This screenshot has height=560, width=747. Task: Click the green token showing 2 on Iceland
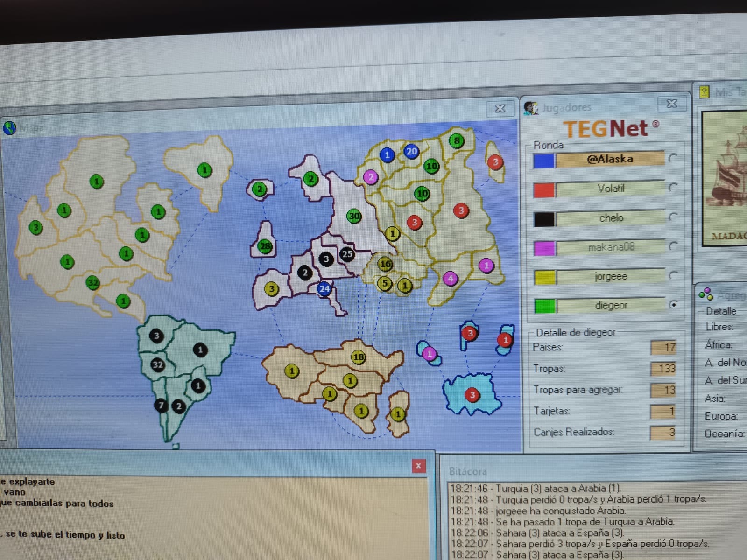point(260,189)
